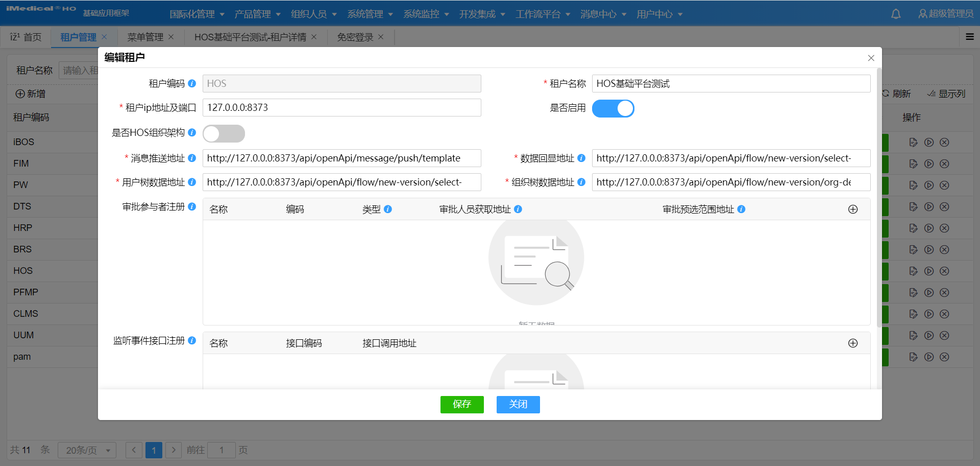980x466 pixels.
Task: Click edit icon in iBOS row
Action: pyautogui.click(x=913, y=142)
